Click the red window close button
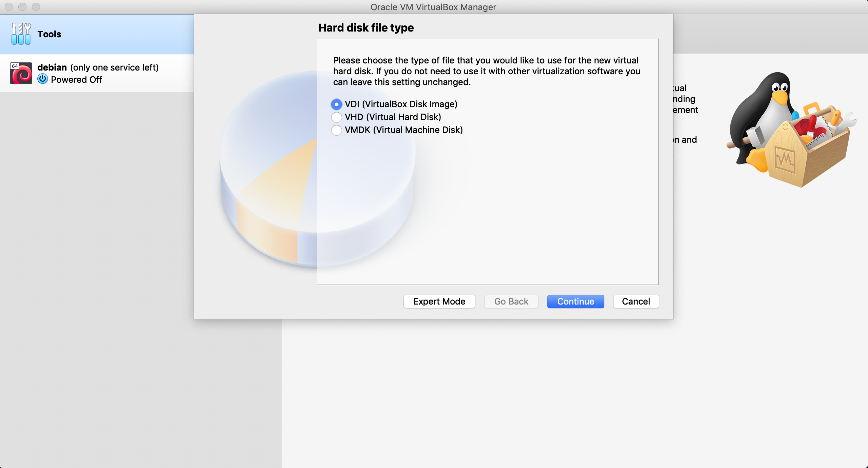The width and height of the screenshot is (868, 468). [9, 7]
